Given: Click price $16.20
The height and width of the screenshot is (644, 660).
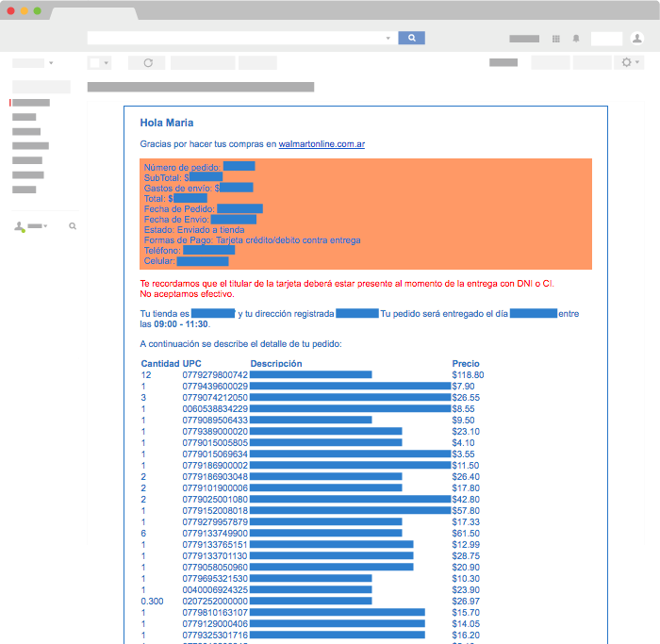Looking at the screenshot, I should point(466,636).
